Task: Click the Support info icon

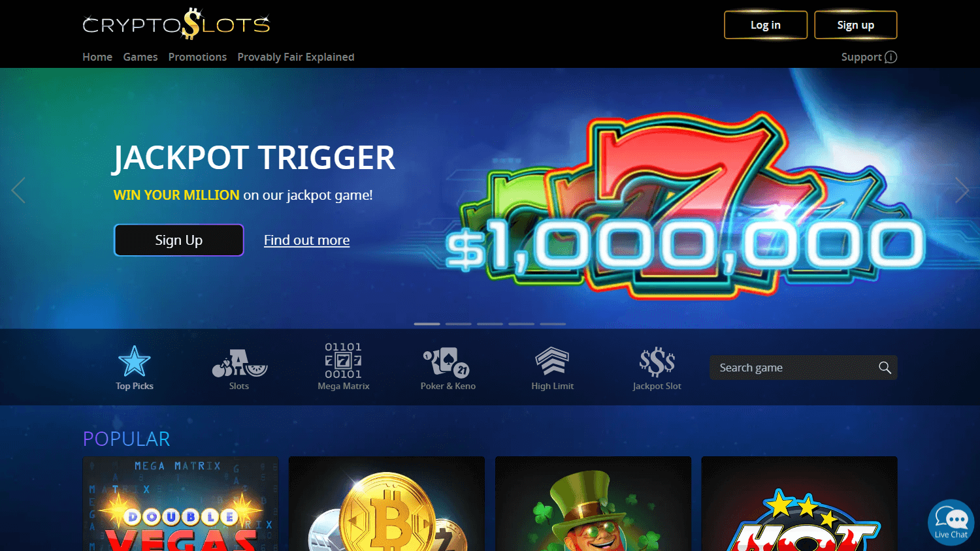Action: pyautogui.click(x=890, y=57)
